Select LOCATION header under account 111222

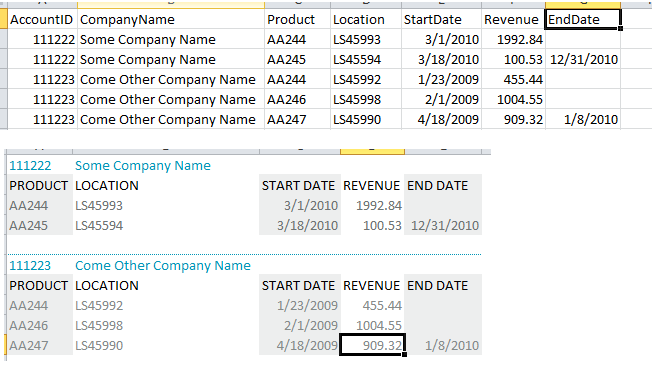pyautogui.click(x=107, y=185)
